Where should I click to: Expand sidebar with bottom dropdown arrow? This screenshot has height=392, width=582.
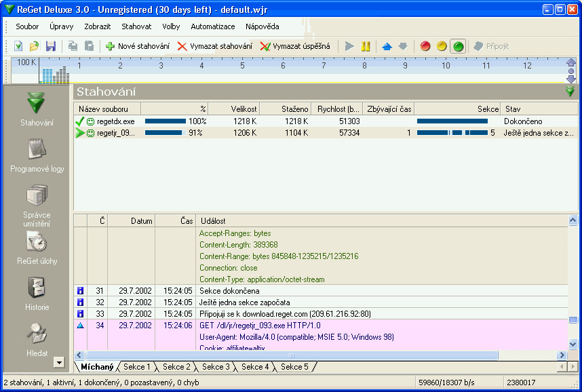coord(59,362)
